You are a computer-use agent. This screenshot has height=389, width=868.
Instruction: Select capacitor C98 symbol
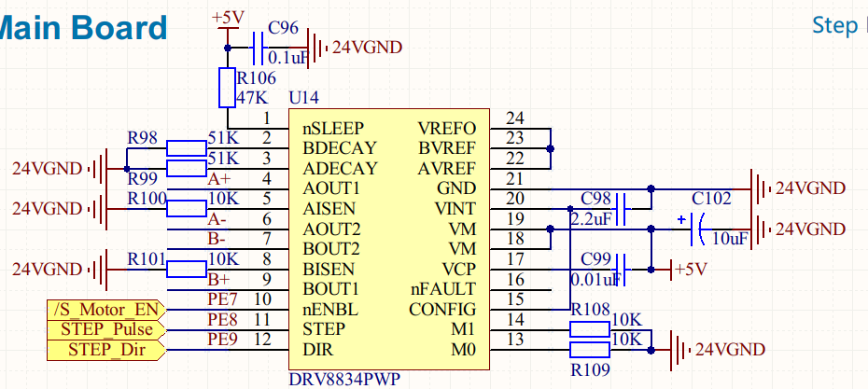pyautogui.click(x=621, y=209)
